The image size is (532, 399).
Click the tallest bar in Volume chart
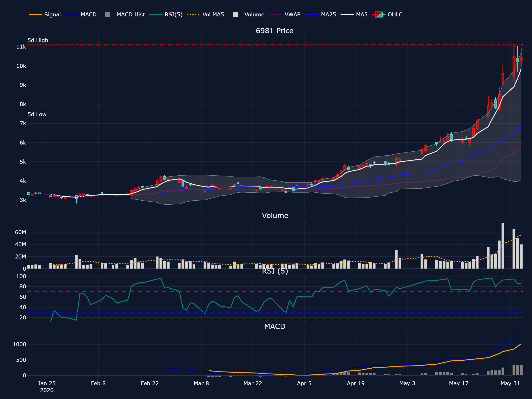coord(503,246)
